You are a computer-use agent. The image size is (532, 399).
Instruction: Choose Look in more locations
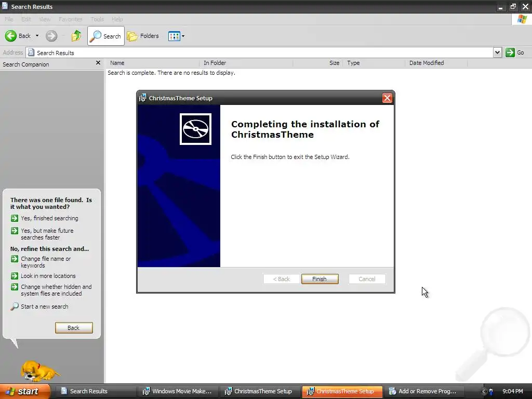point(43,276)
